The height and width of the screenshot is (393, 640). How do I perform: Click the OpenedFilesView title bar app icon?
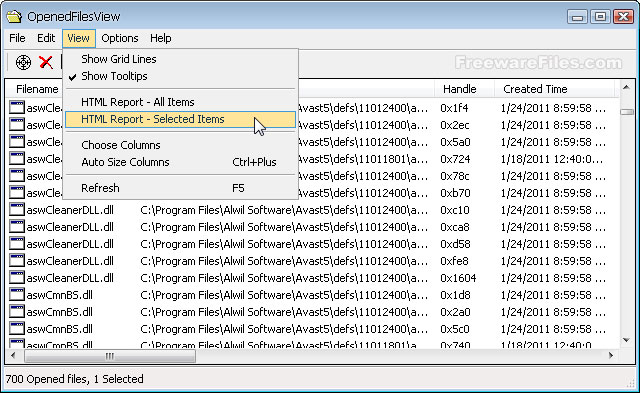[x=14, y=16]
